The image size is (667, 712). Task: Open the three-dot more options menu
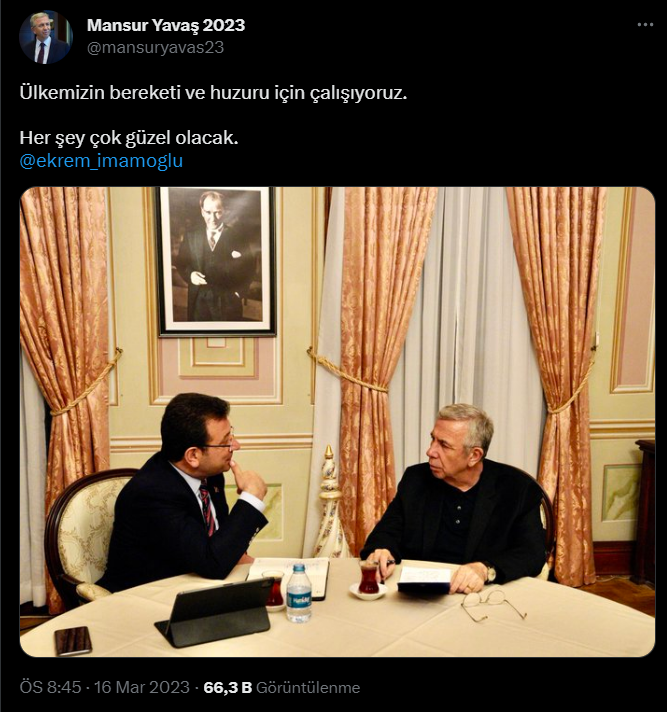click(645, 25)
